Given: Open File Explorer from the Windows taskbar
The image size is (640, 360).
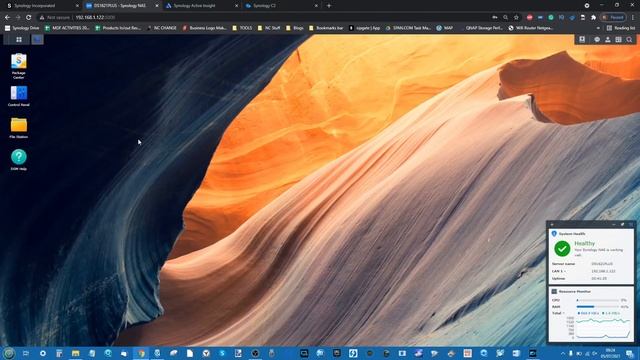Looking at the screenshot, I should pyautogui.click(x=76, y=353).
